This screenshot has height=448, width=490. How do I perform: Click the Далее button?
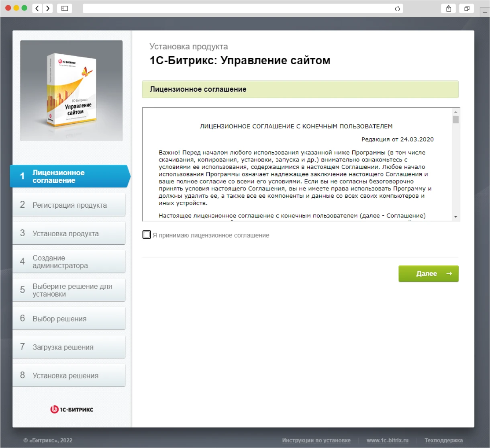click(x=428, y=273)
